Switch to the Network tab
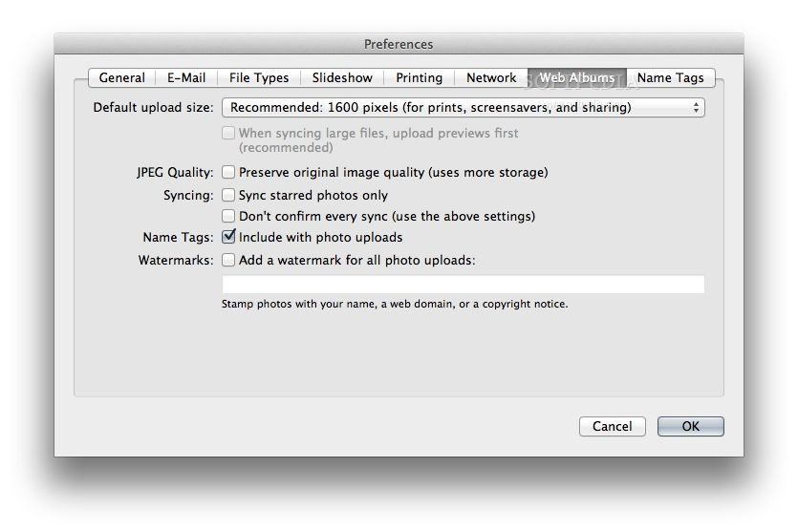This screenshot has width=798, height=532. tap(491, 77)
